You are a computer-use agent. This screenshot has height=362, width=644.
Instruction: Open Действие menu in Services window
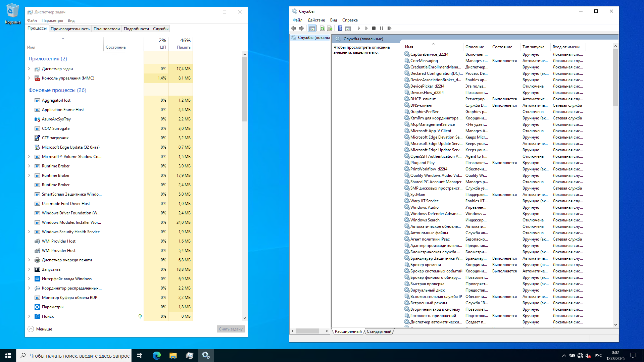pyautogui.click(x=316, y=20)
